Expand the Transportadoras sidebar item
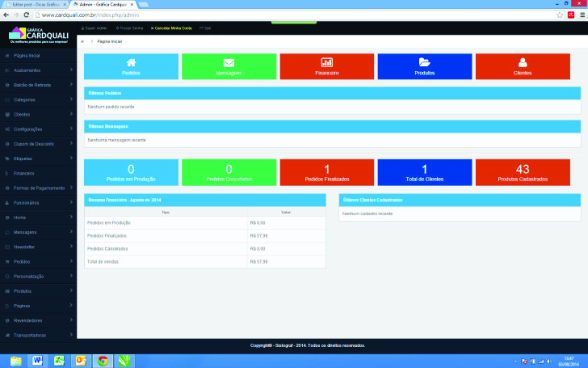Screen dimensions: 588x368 pos(38,335)
